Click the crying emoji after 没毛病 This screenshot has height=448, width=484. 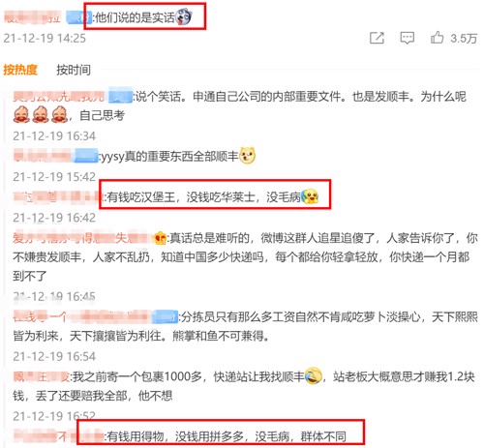[x=310, y=196]
